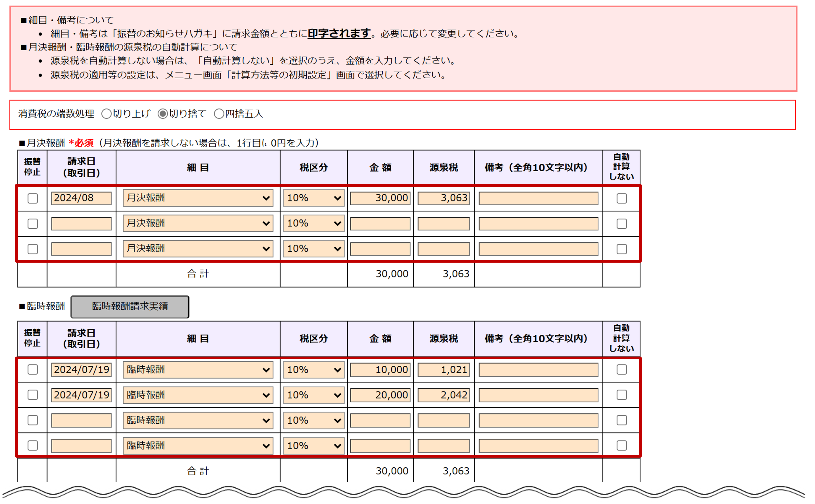Image resolution: width=815 pixels, height=504 pixels.
Task: Check 振替停止 on the 2024/08 monthly fee row
Action: [33, 198]
